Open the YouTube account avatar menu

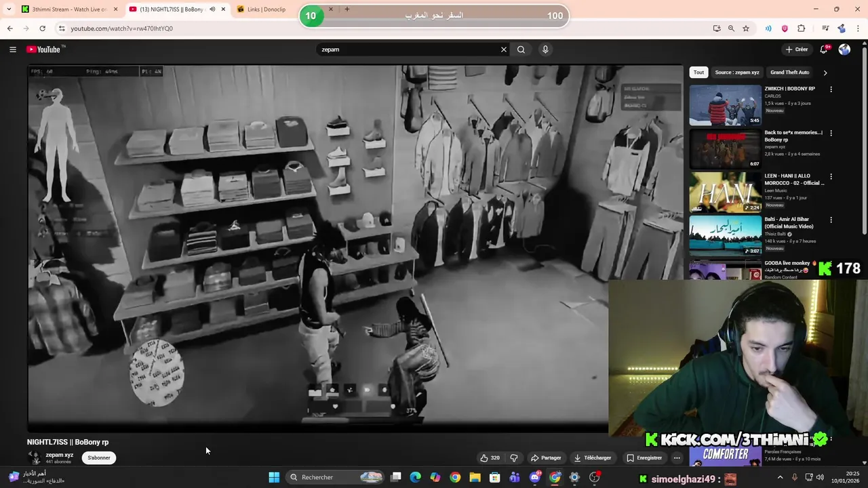(x=844, y=49)
